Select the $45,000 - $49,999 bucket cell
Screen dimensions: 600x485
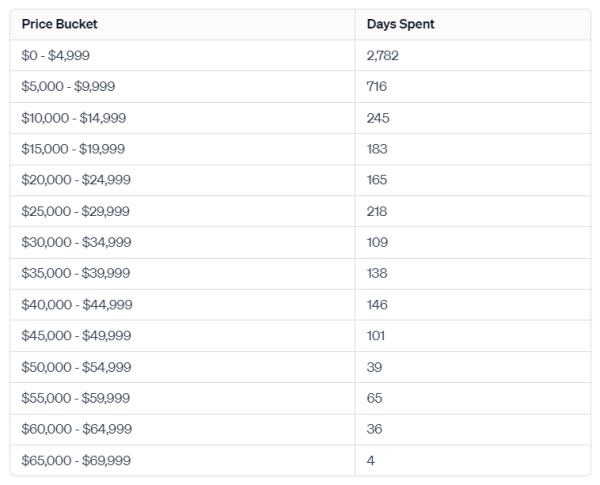tap(76, 335)
